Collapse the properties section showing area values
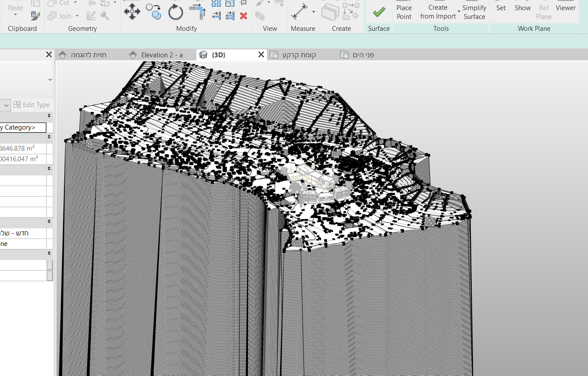The image size is (588, 376). click(50, 137)
